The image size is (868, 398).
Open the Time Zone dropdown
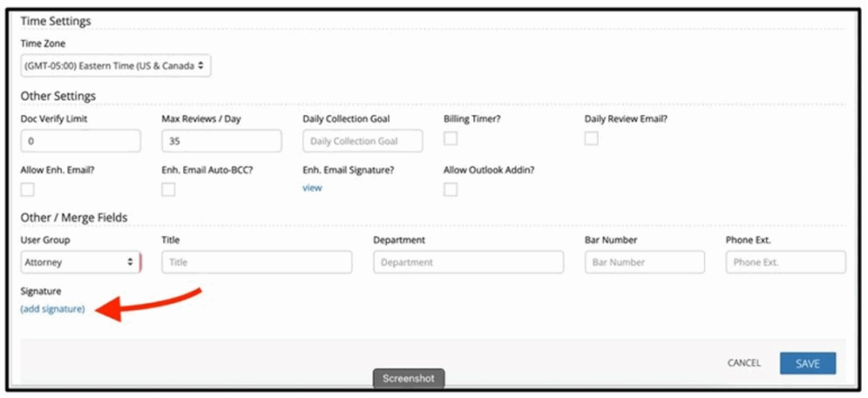[116, 66]
